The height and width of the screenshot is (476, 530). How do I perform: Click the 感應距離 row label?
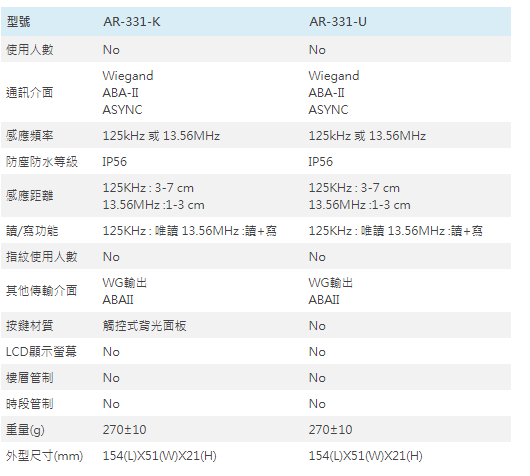tap(30, 195)
